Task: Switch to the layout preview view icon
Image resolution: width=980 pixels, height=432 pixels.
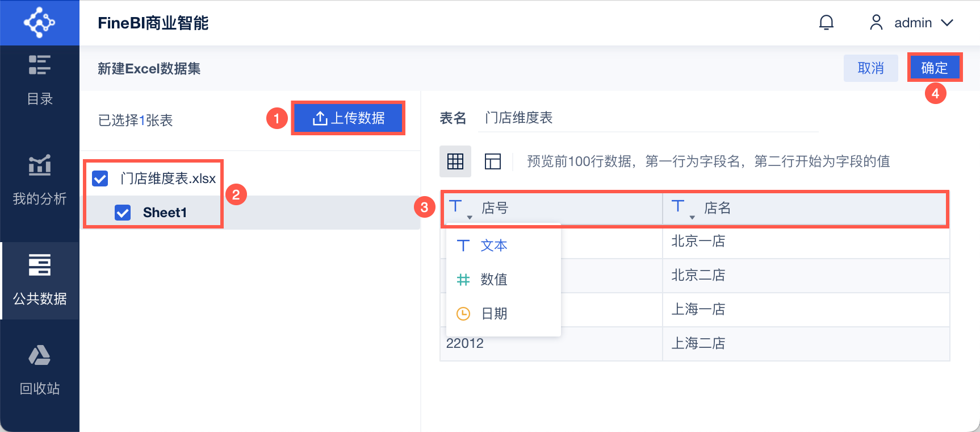Action: [492, 161]
